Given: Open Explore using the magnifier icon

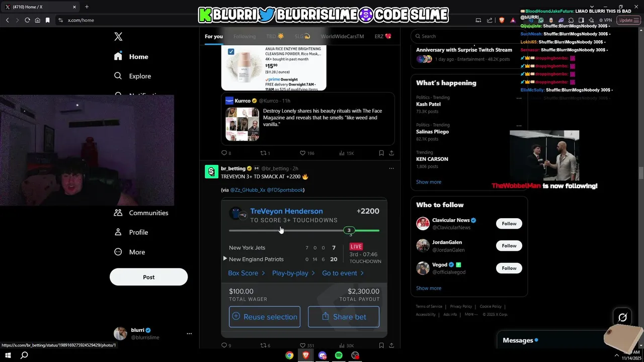Looking at the screenshot, I should point(118,76).
